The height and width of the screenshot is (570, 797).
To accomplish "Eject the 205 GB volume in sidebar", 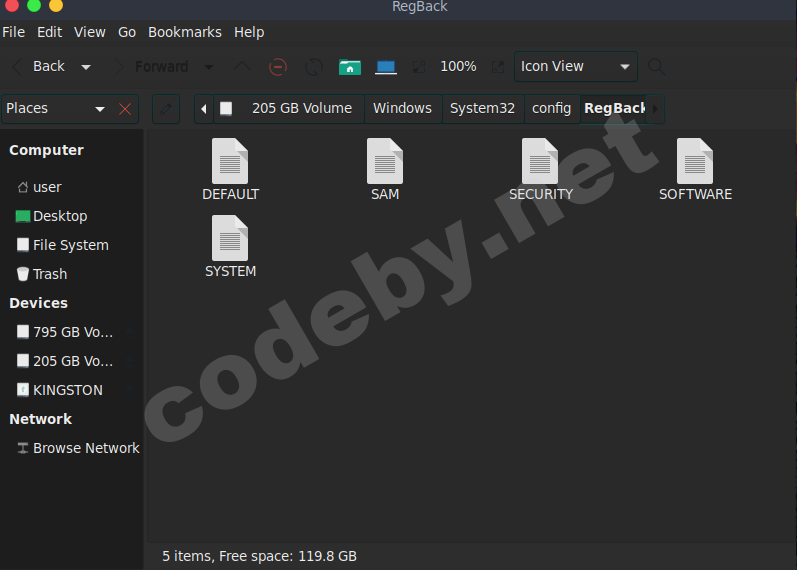I will click(129, 361).
